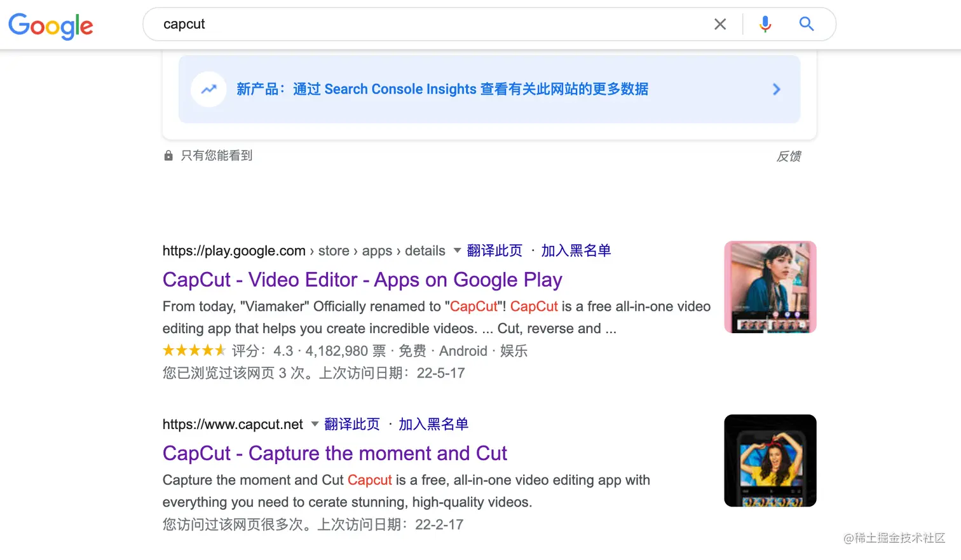The width and height of the screenshot is (961, 560).
Task: Click 翻译此页 for the Google Play result
Action: pyautogui.click(x=494, y=250)
